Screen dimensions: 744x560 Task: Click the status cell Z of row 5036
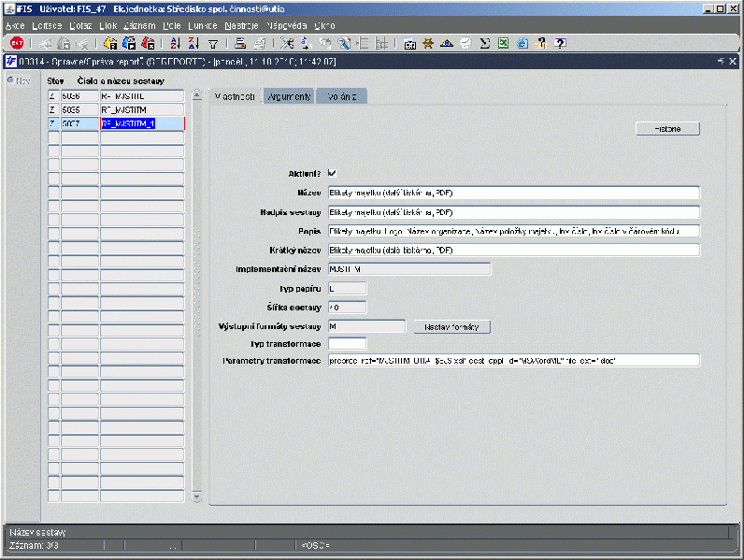pos(53,96)
